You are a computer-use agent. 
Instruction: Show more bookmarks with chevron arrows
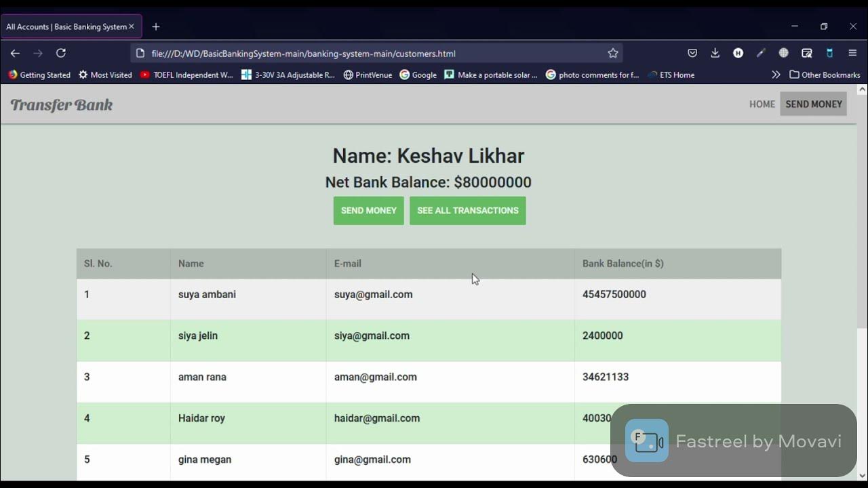(x=776, y=75)
